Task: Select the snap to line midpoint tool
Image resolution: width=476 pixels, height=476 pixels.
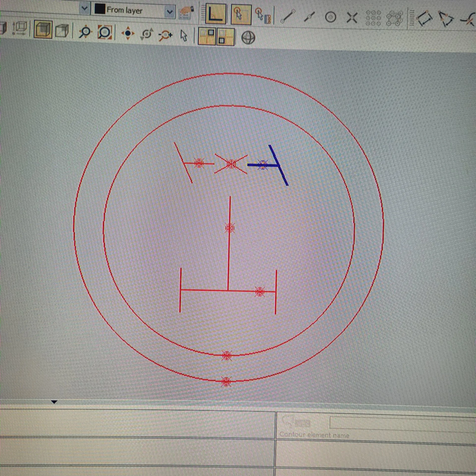Action: tap(309, 17)
